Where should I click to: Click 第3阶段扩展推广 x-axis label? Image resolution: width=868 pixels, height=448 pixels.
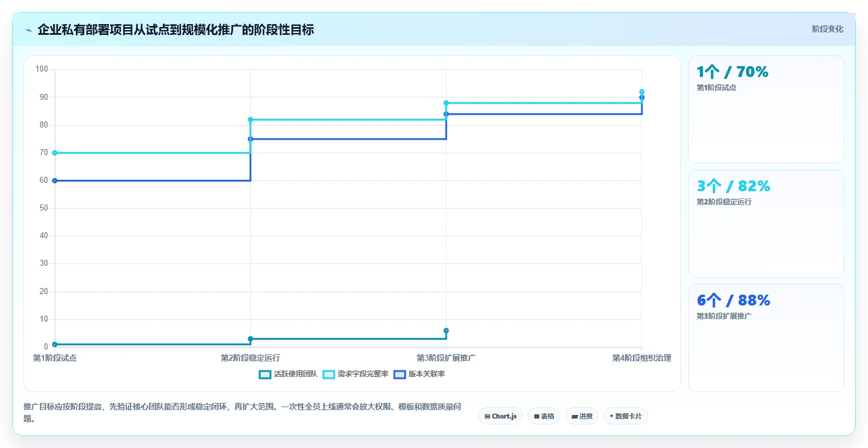coord(446,358)
